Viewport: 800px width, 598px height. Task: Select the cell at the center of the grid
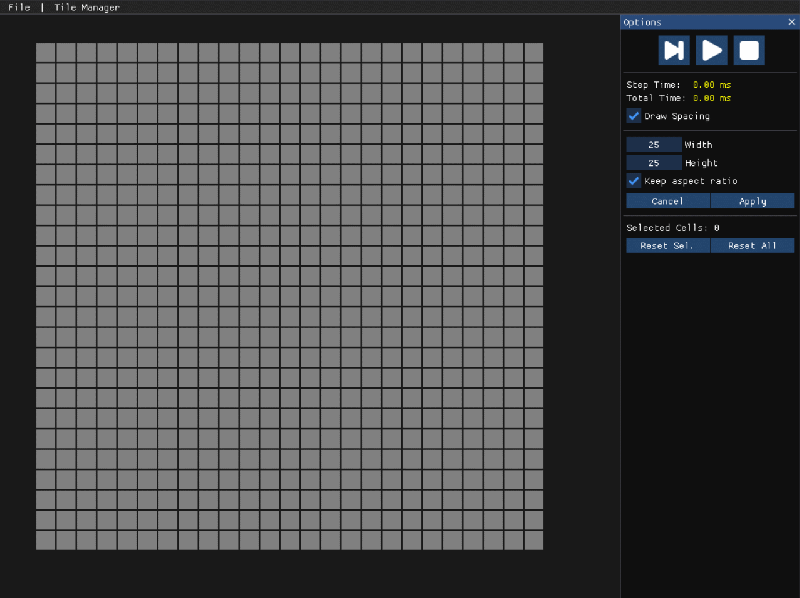click(x=289, y=295)
